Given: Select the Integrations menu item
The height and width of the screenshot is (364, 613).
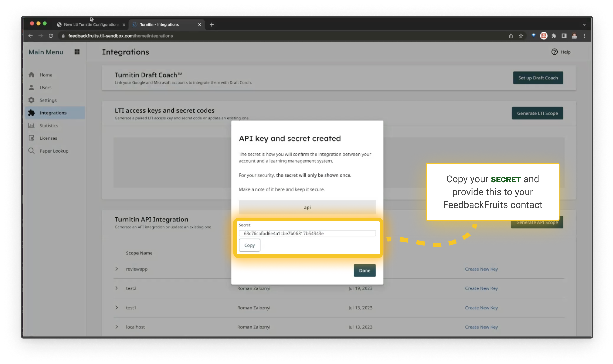Looking at the screenshot, I should point(55,113).
